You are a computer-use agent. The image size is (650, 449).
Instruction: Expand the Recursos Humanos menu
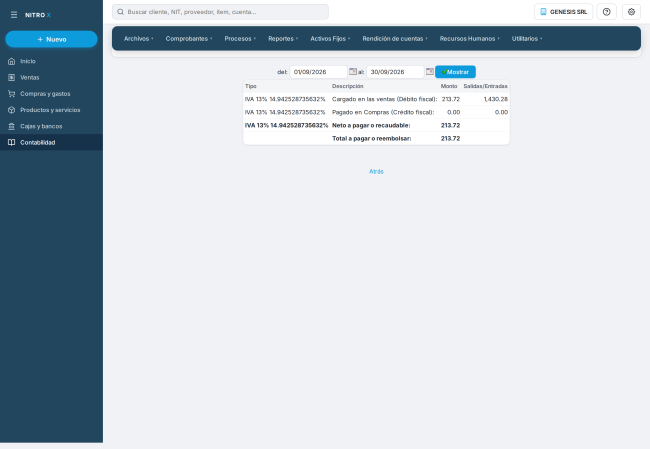470,39
